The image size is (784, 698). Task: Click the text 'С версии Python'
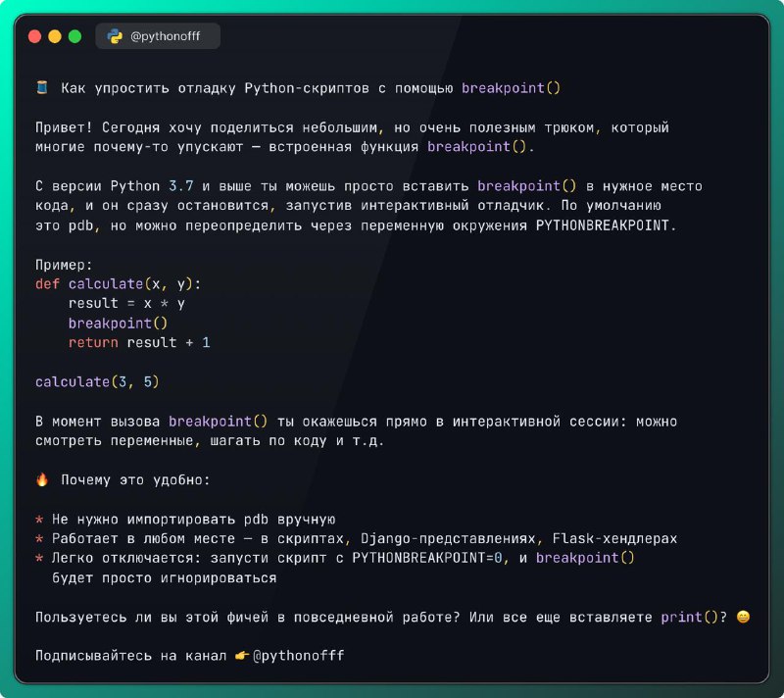(x=97, y=186)
